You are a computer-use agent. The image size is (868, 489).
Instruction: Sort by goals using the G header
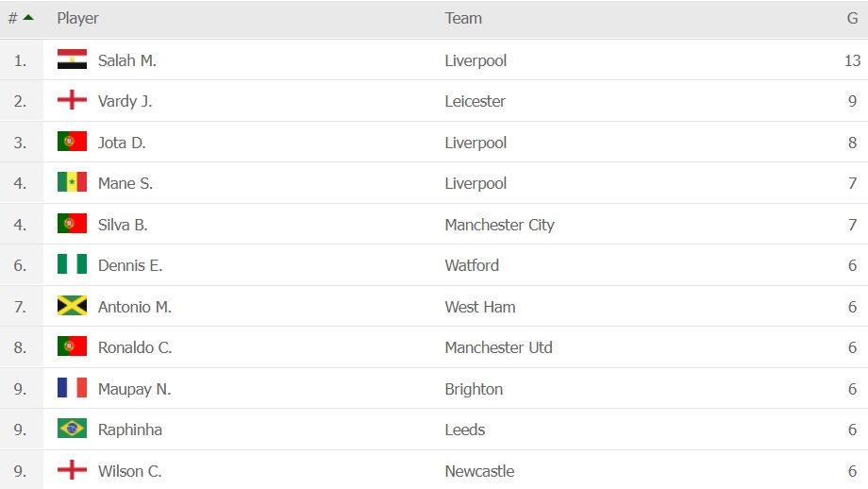pos(851,18)
